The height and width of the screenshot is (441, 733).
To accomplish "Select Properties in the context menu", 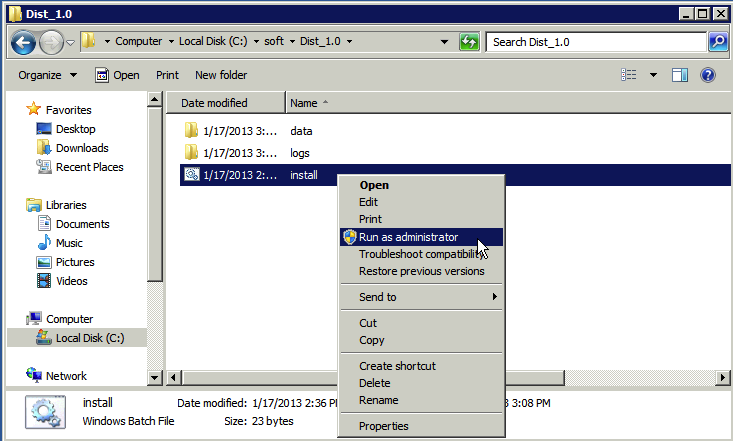I will tap(383, 426).
